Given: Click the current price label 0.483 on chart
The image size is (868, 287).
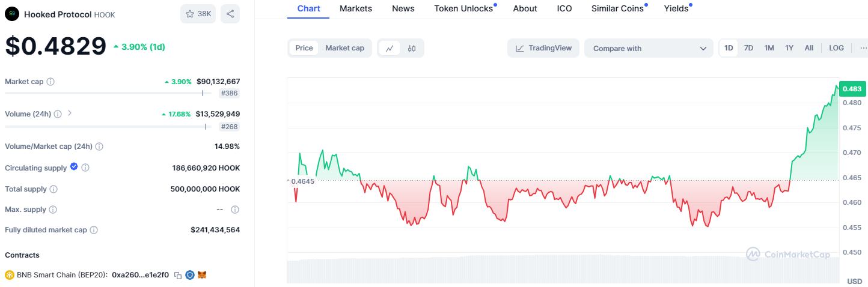Looking at the screenshot, I should click(852, 89).
